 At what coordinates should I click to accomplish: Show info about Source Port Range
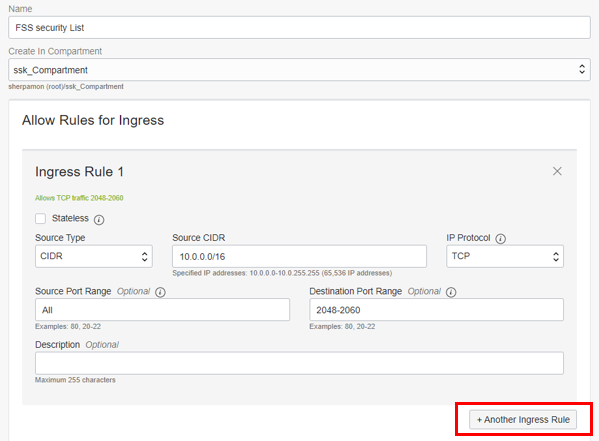[x=160, y=292]
